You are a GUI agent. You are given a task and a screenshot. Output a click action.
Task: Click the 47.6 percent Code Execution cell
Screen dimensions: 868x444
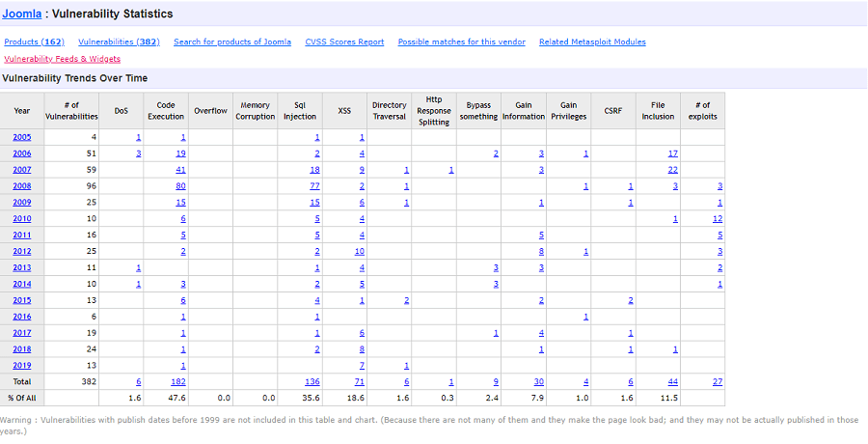click(166, 398)
